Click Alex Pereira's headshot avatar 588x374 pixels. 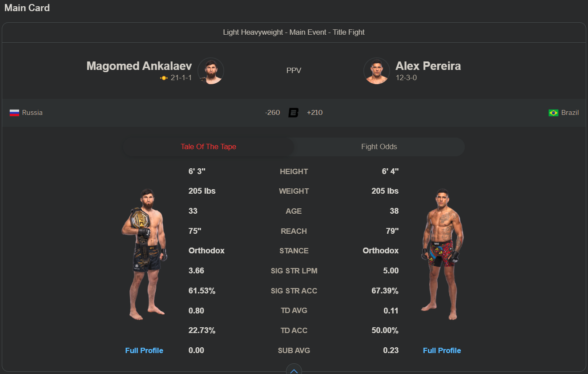pyautogui.click(x=377, y=71)
